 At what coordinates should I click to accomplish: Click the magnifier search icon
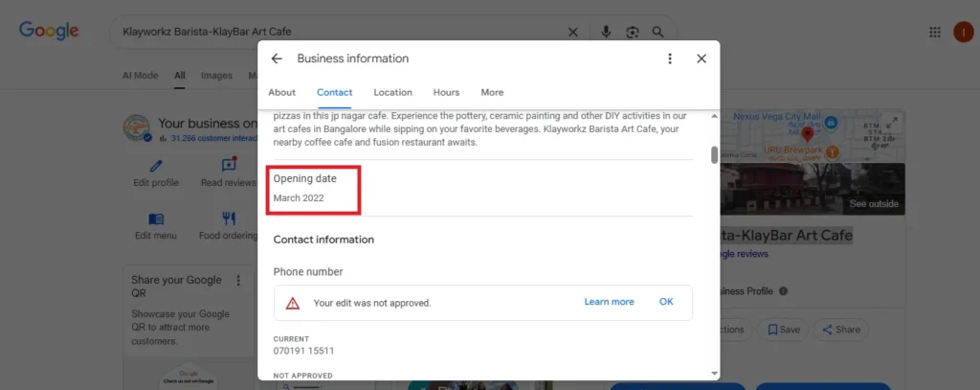(657, 32)
